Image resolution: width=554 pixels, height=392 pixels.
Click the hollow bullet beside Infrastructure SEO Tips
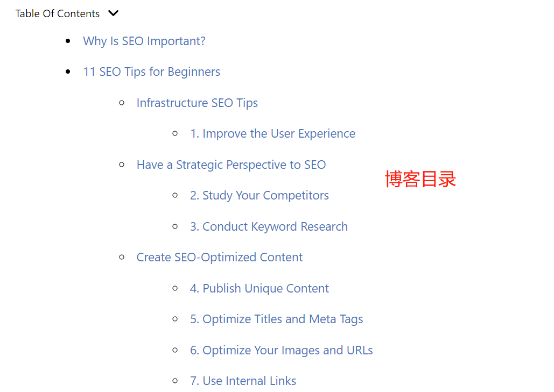coord(122,103)
